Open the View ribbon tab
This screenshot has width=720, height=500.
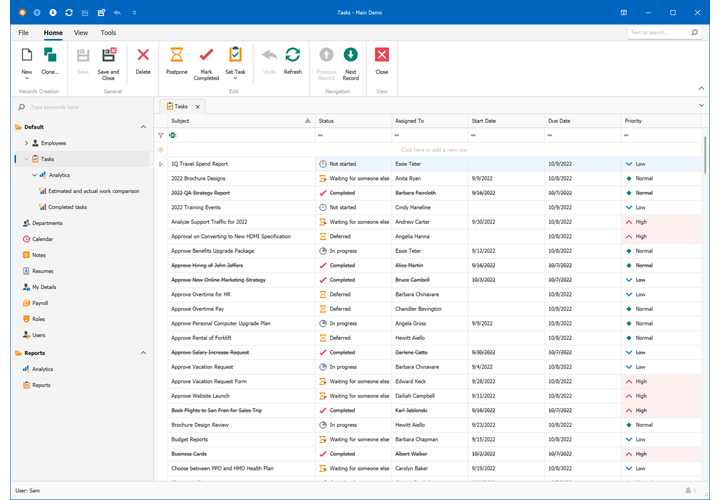[81, 33]
